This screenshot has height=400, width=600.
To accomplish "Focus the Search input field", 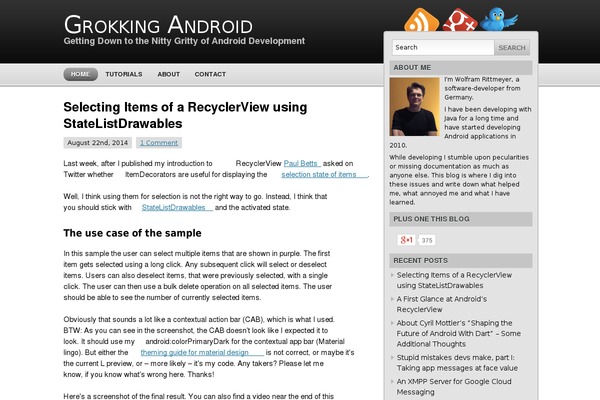I will pos(443,47).
